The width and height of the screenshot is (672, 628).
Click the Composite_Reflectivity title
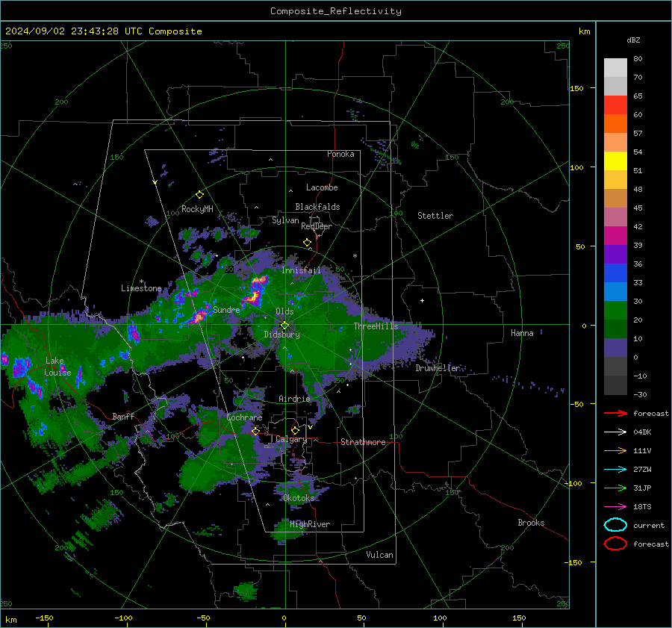pyautogui.click(x=336, y=11)
